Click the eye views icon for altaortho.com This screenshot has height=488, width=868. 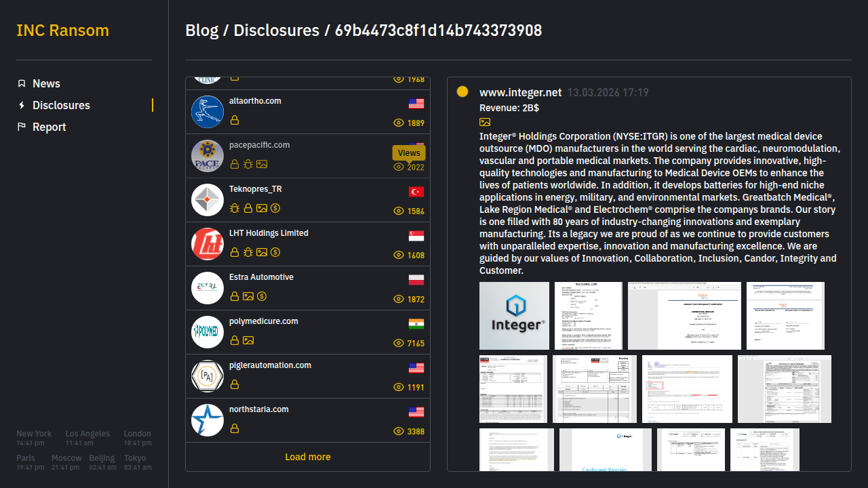399,123
